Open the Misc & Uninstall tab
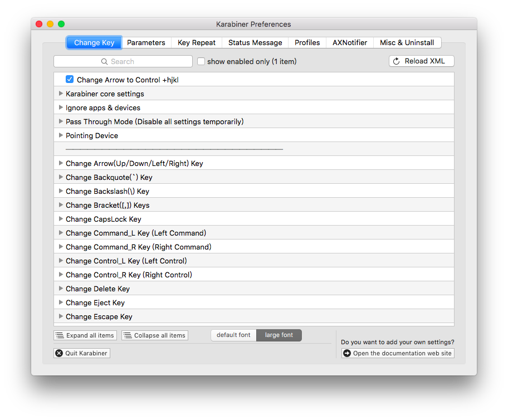Viewport: 508px width, 420px height. coord(407,43)
